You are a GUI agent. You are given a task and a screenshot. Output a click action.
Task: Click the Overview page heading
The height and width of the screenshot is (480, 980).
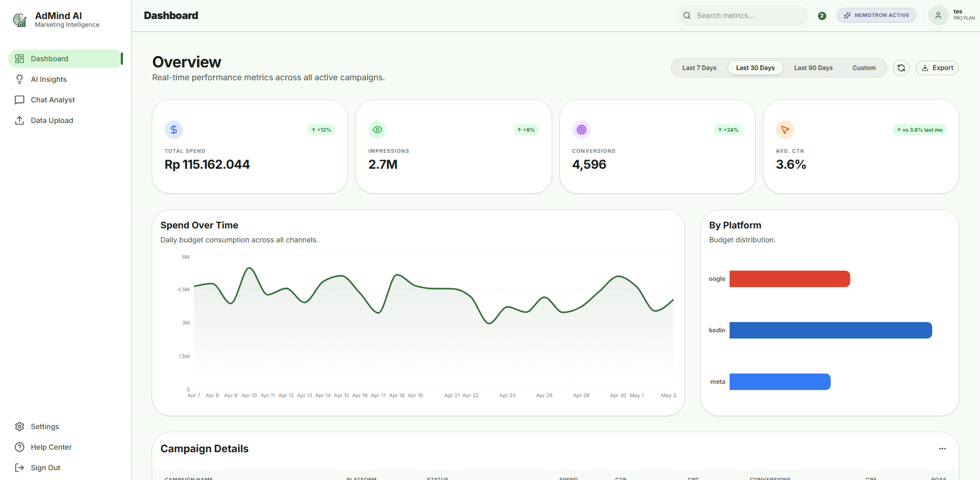point(187,62)
